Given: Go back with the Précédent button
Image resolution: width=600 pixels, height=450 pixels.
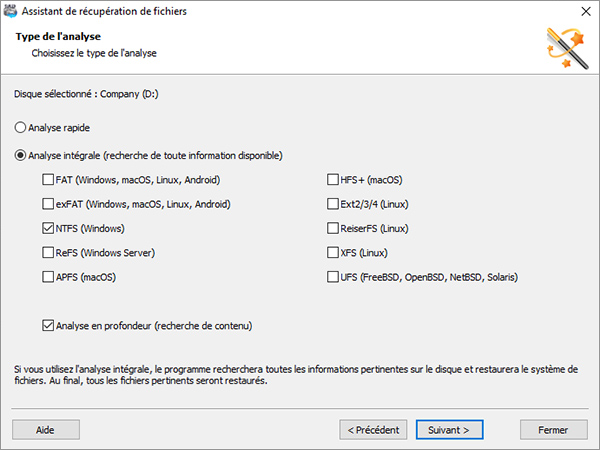Looking at the screenshot, I should (373, 430).
